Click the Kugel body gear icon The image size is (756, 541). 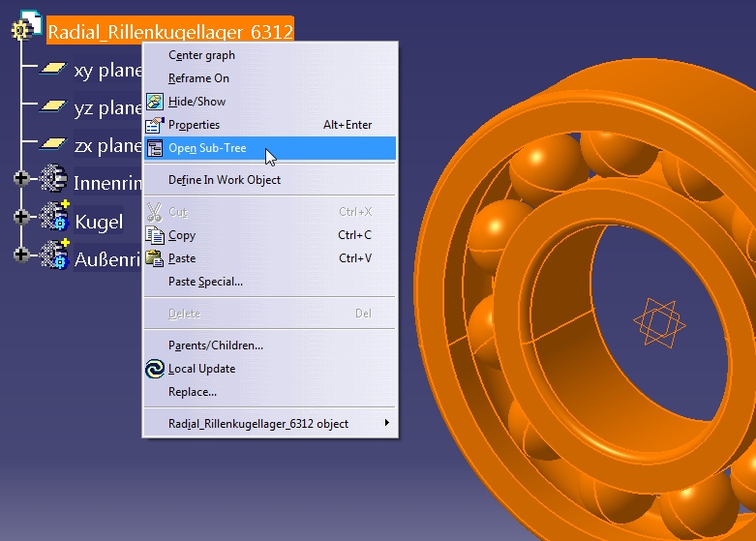(x=54, y=216)
